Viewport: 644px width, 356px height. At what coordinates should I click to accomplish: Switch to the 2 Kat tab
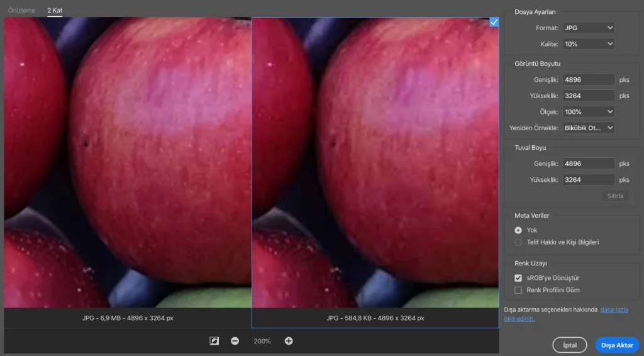(x=55, y=10)
